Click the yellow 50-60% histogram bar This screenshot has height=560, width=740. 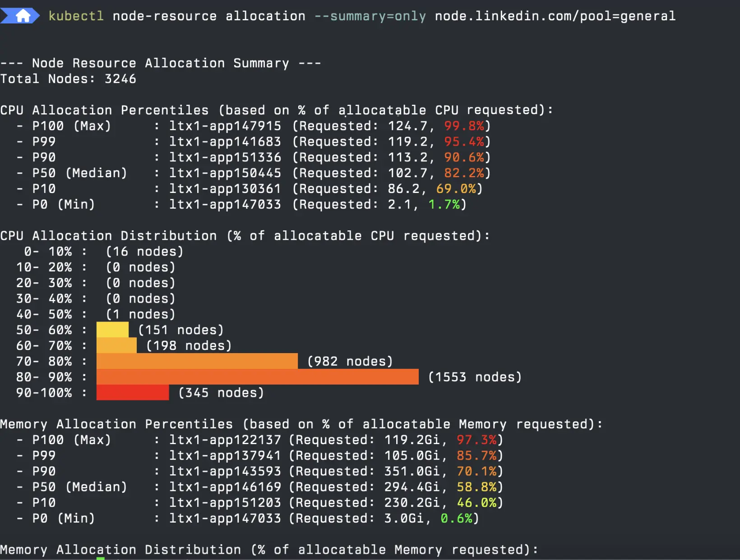click(112, 330)
